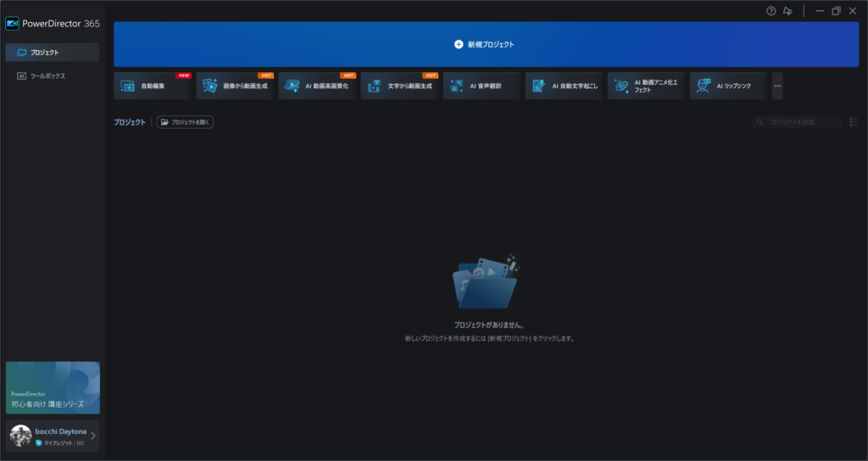Launch AI 自動文字起こし tool
This screenshot has height=461, width=868.
[564, 86]
